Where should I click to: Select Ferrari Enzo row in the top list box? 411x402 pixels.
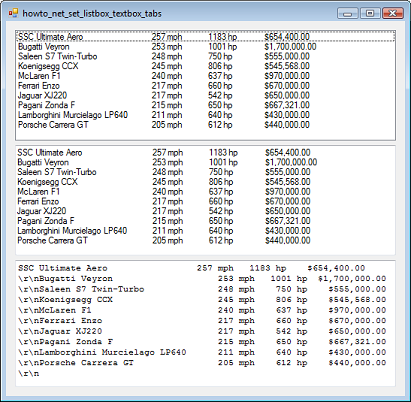(205, 86)
